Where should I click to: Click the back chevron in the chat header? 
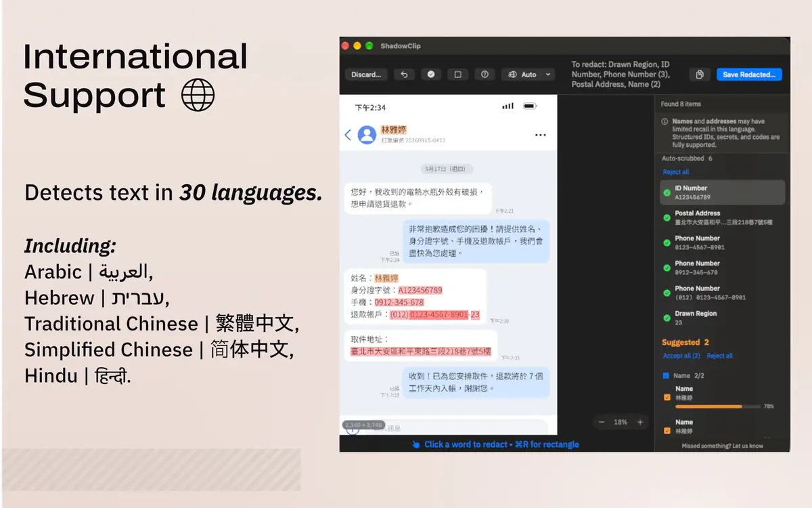[348, 135]
